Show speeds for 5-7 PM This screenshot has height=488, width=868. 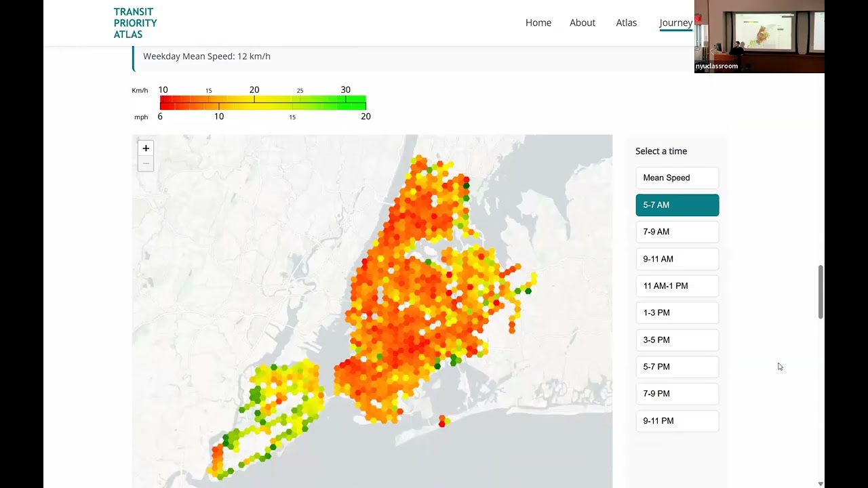(677, 367)
